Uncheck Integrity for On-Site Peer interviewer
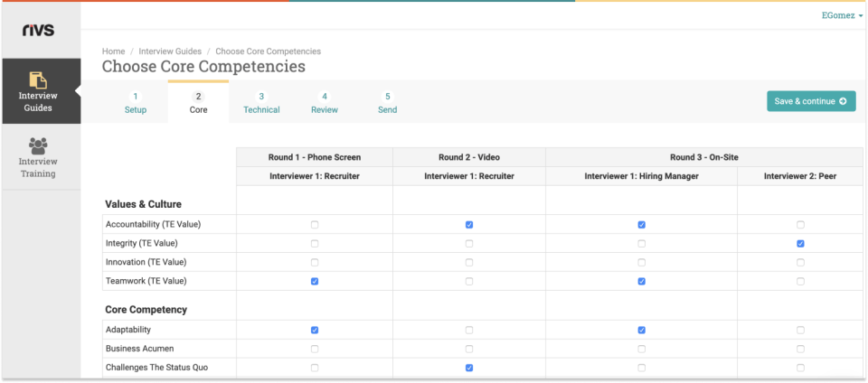Viewport: 868px width, 383px height. coord(801,244)
